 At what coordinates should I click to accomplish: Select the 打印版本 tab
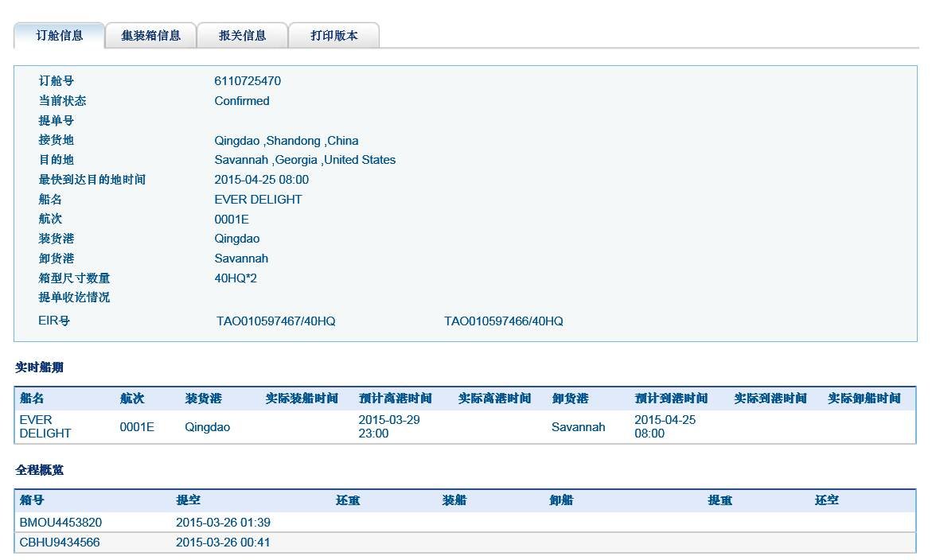tap(334, 35)
